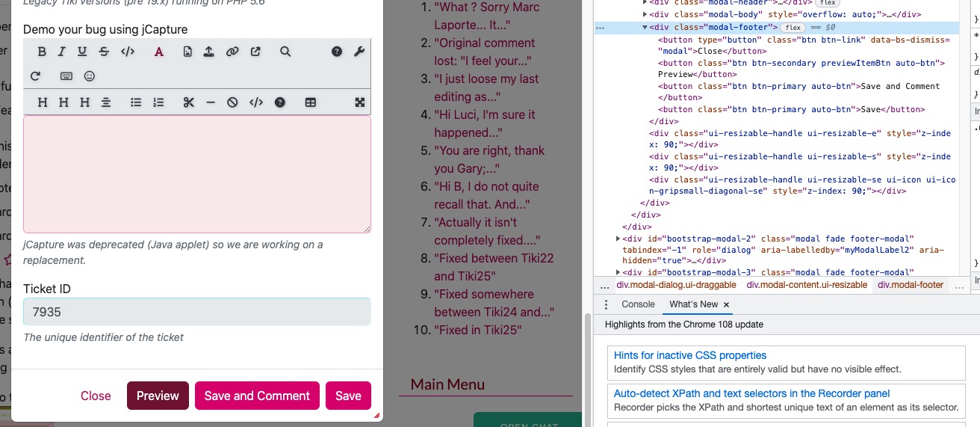Grab the modal's bottom-right resize handle
980x427 pixels.
click(376, 415)
